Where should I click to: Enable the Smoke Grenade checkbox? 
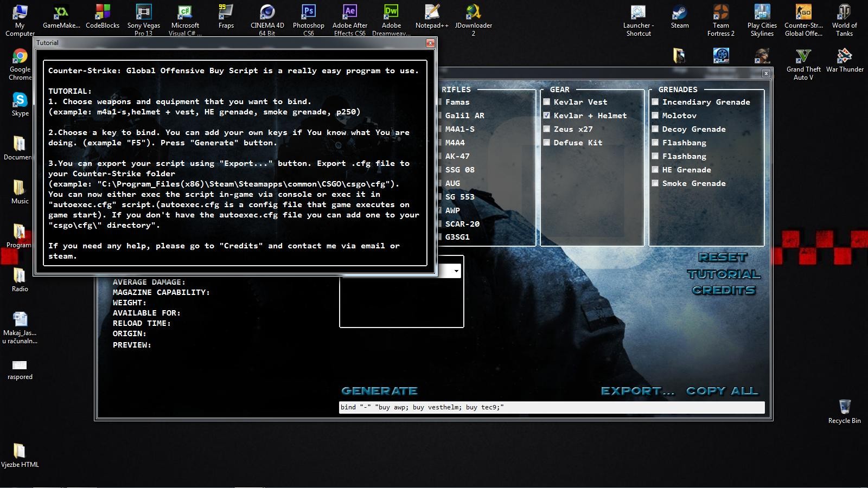655,183
